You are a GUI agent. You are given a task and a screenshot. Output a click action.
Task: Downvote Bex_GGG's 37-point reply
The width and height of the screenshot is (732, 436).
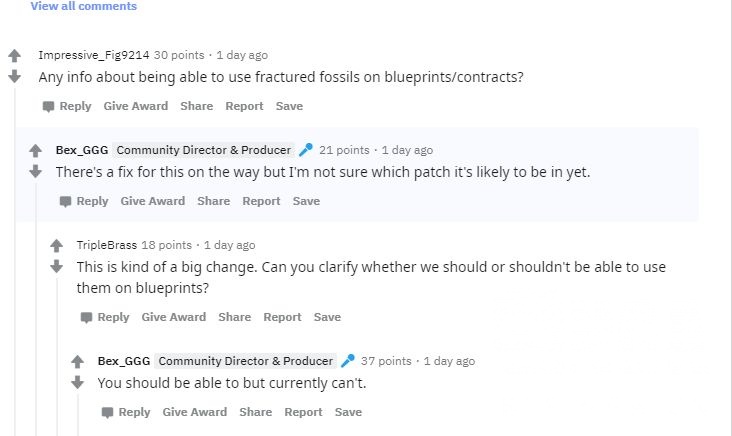coord(77,382)
